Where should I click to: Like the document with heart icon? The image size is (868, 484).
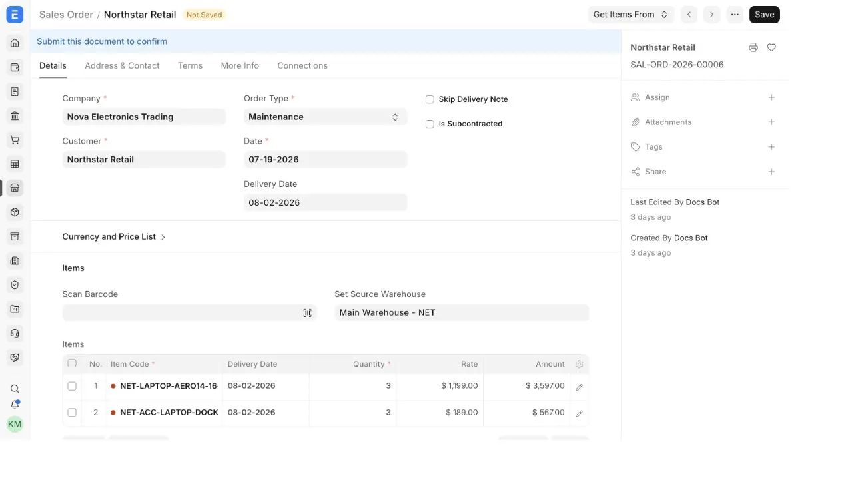[771, 47]
